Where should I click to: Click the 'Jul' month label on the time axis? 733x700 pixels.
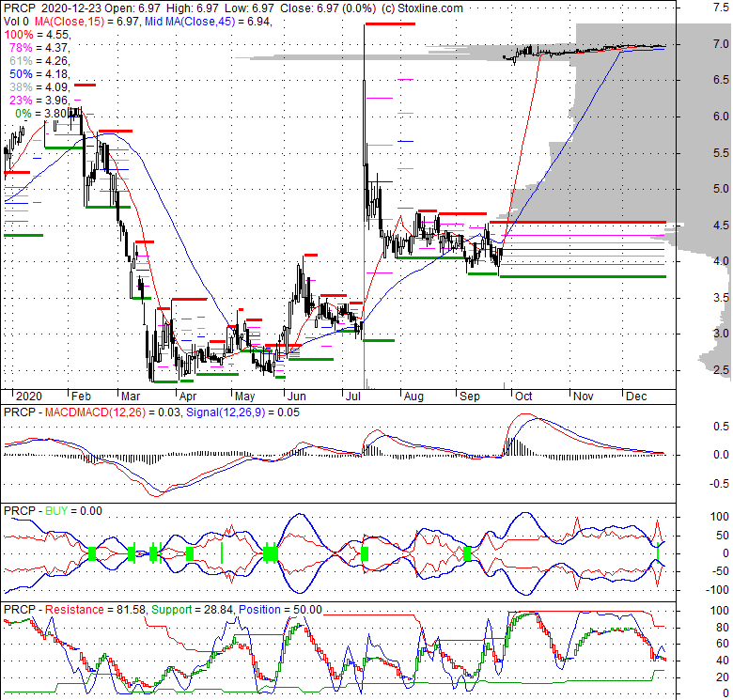click(353, 397)
